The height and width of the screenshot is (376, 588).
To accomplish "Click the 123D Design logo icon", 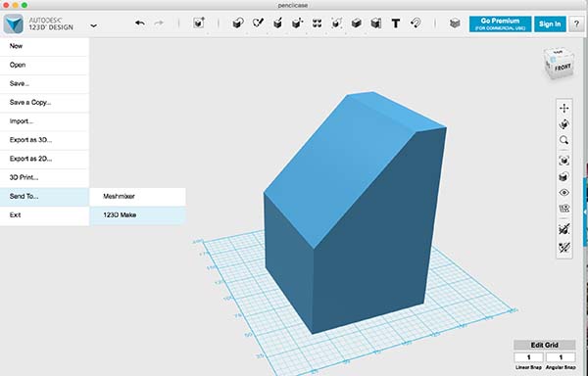I will pos(14,23).
